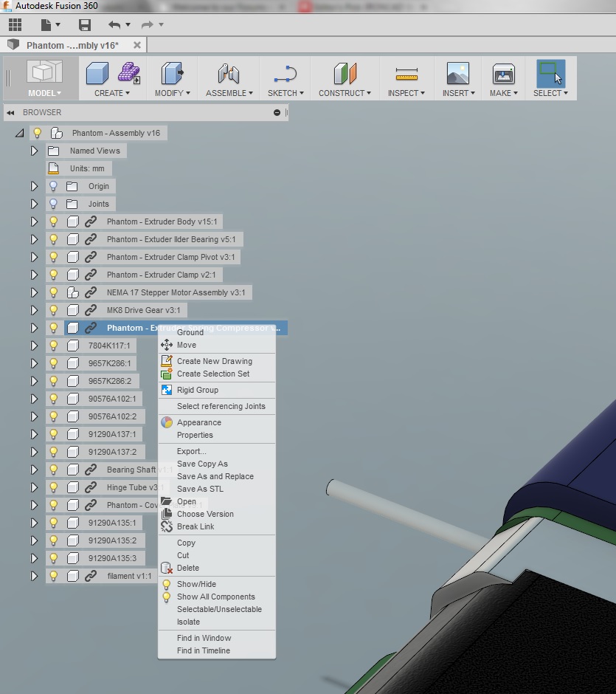Click the Construct plane icon
This screenshot has height=694, width=616.
click(345, 75)
